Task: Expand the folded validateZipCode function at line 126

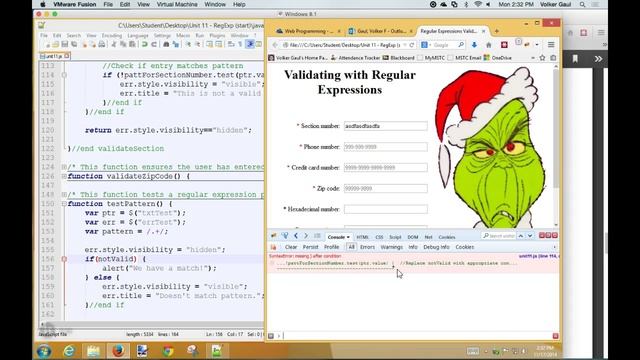Action: coord(64,176)
